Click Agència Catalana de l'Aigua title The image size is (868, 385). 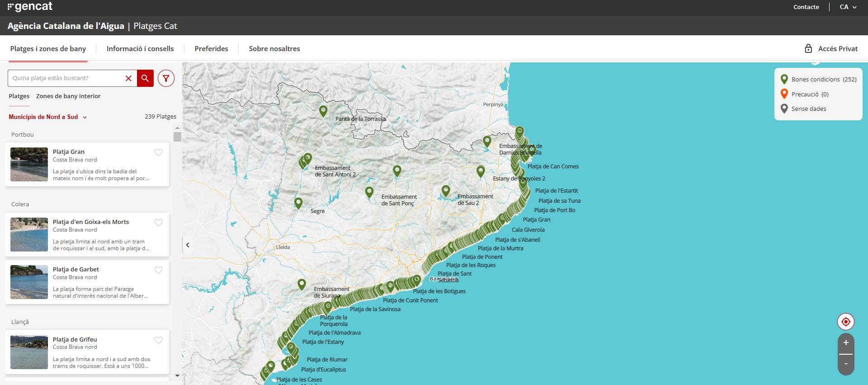66,26
